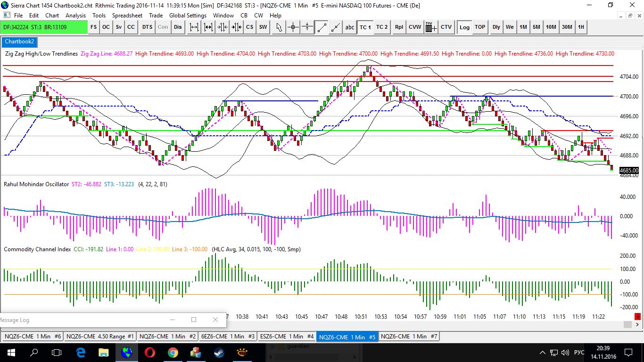Open the Global Settings menu
Screen dimensions: 644x362
[x=188, y=15]
